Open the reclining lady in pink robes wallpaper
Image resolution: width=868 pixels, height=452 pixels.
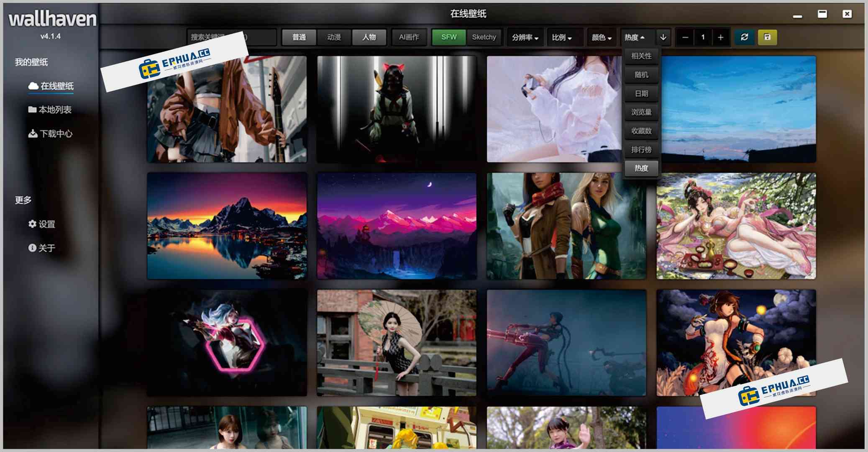(x=736, y=226)
